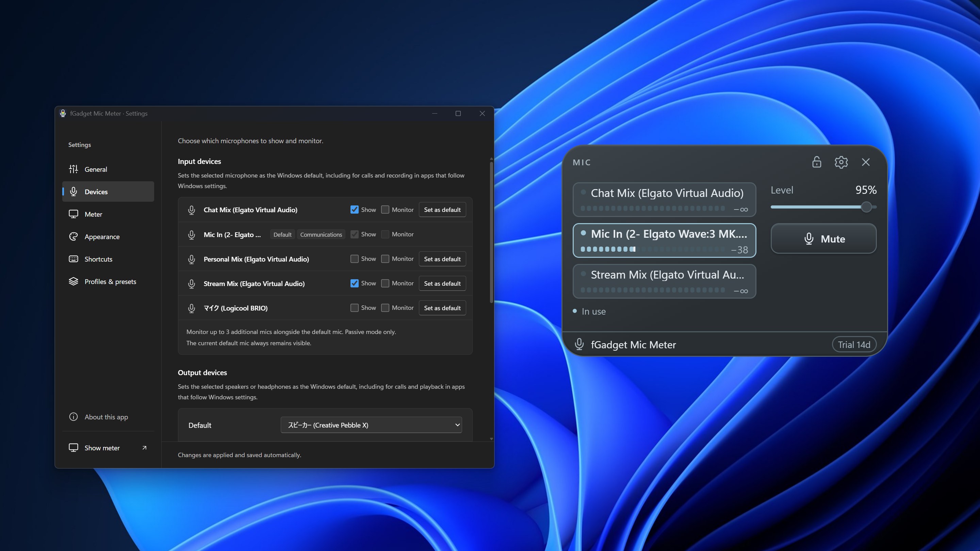Open settings via widget gear icon
Screen dimensions: 980x551
(x=841, y=162)
